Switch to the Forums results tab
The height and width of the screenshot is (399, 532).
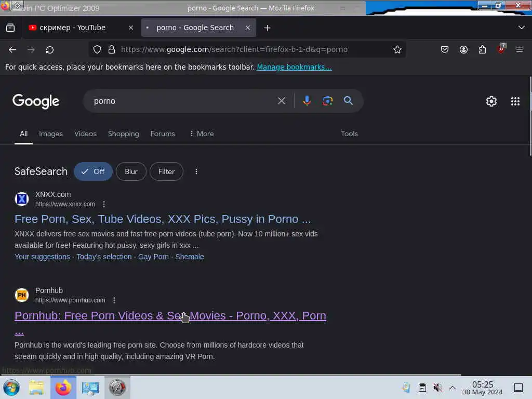coord(163,134)
